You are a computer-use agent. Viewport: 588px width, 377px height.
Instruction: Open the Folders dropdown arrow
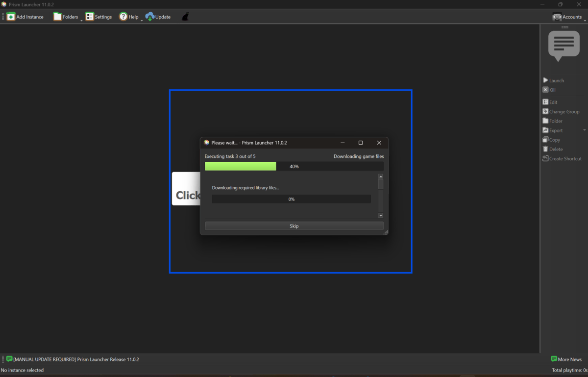click(81, 20)
